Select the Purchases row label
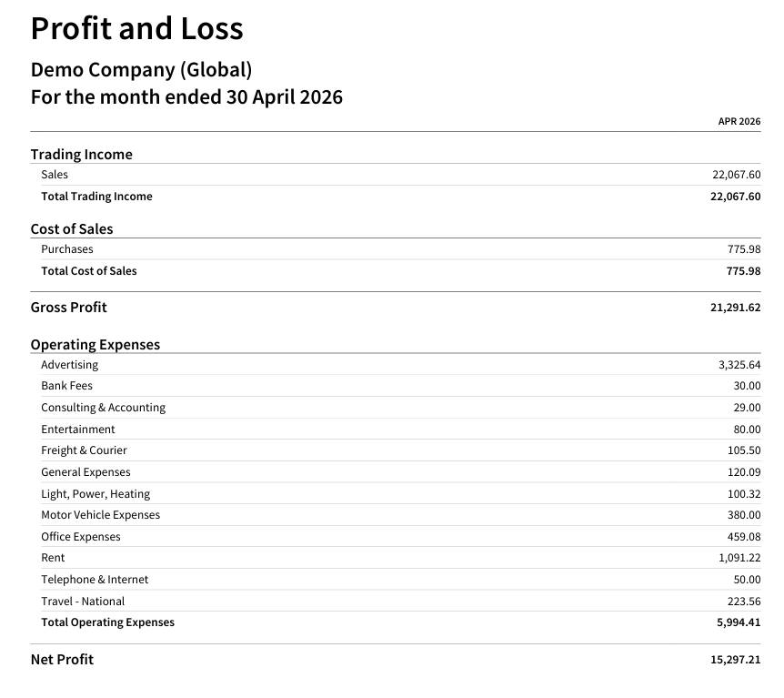 coord(67,249)
